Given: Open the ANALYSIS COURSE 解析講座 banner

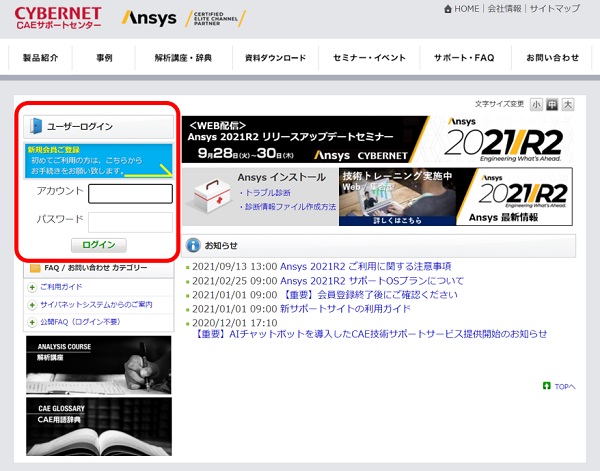Looking at the screenshot, I should (99, 365).
